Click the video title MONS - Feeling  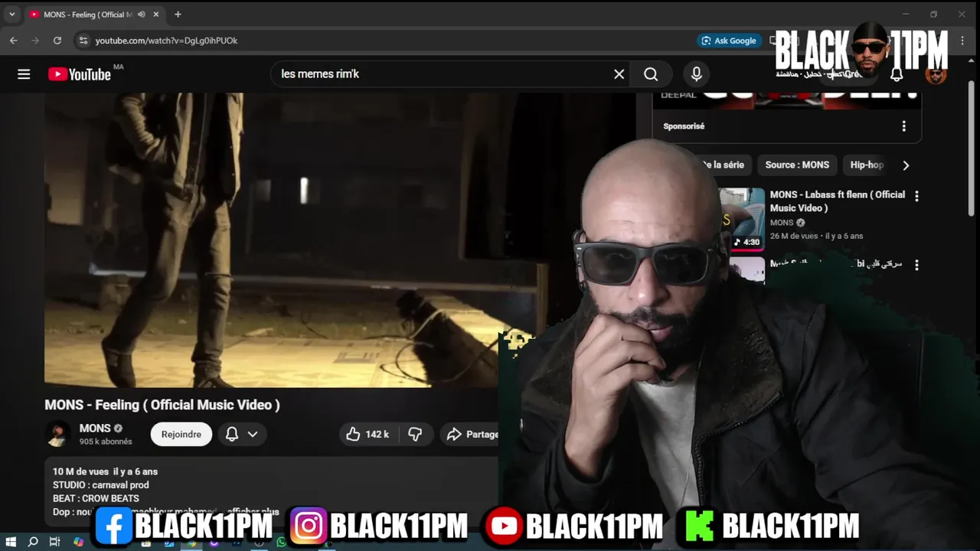coord(162,405)
